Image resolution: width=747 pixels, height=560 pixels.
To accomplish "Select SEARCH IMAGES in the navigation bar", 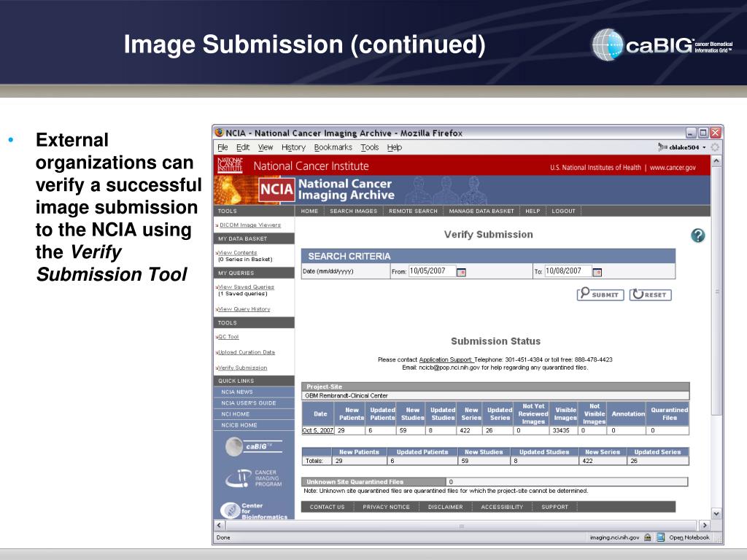I will coord(354,211).
